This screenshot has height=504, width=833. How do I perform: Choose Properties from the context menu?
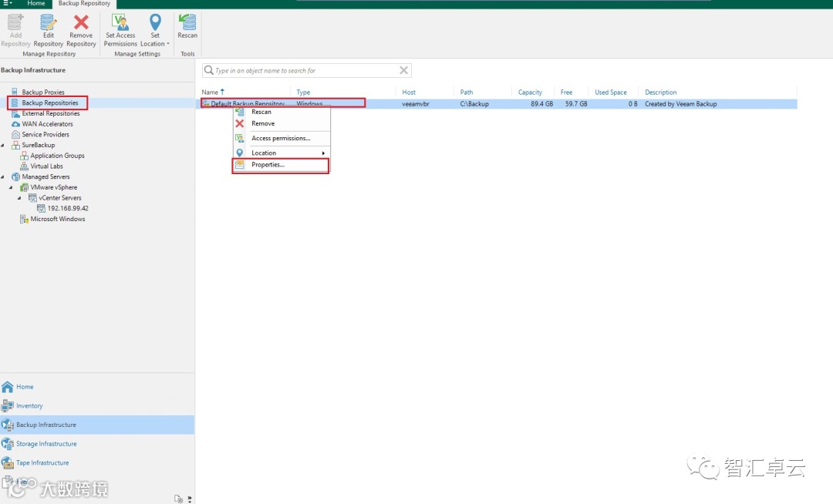click(281, 165)
